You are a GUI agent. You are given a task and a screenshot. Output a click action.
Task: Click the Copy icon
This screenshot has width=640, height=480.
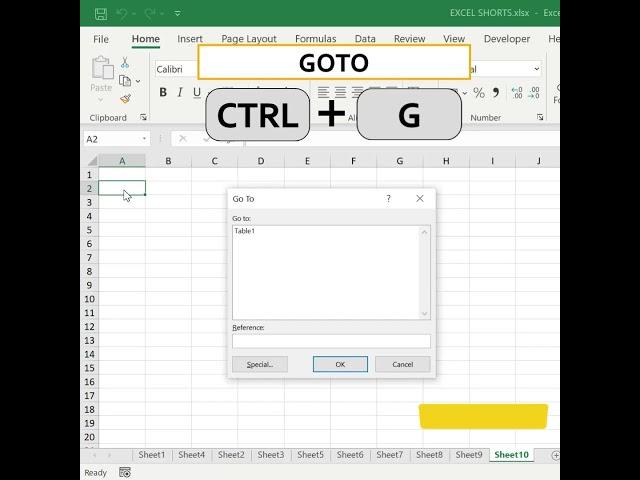[125, 81]
